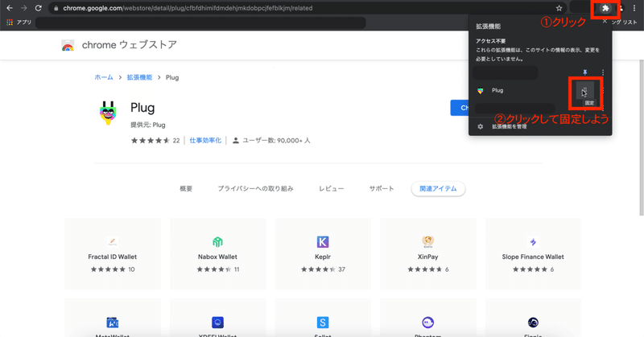Click the Finnie dark round icon
Viewport: 644px width, 337px height.
tap(533, 323)
